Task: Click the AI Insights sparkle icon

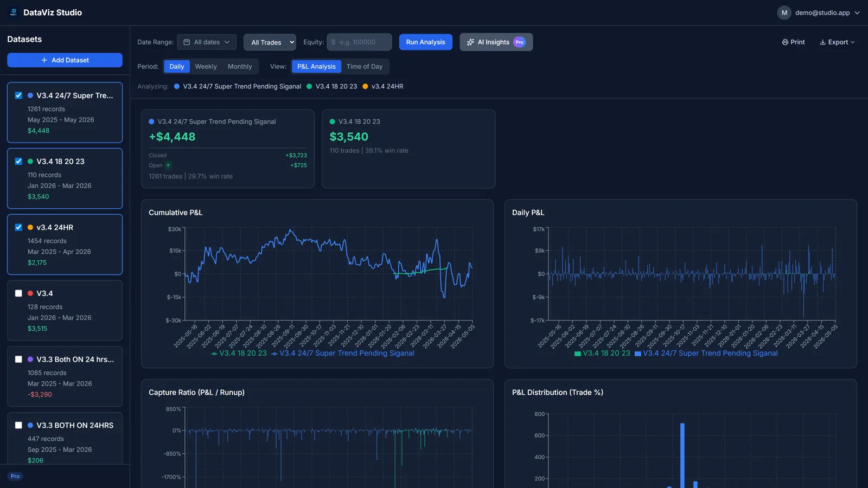Action: click(470, 42)
